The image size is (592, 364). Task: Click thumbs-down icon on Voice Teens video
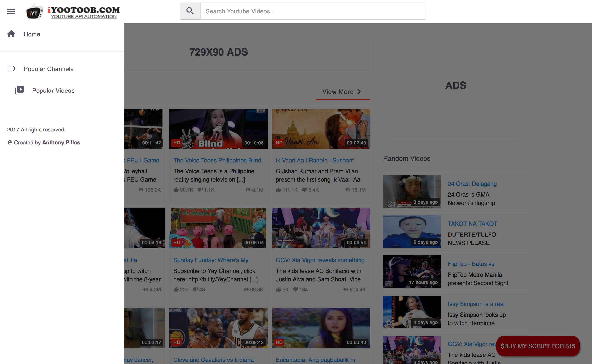point(200,190)
